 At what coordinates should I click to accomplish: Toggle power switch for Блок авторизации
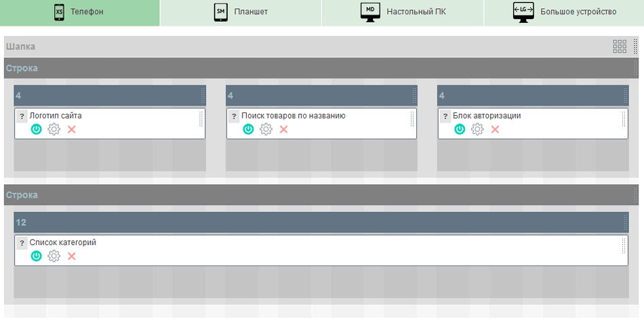[460, 129]
